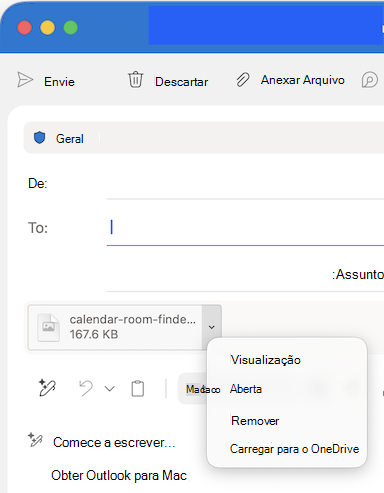Click the clipboard paste icon
This screenshot has height=493, width=384.
(138, 388)
